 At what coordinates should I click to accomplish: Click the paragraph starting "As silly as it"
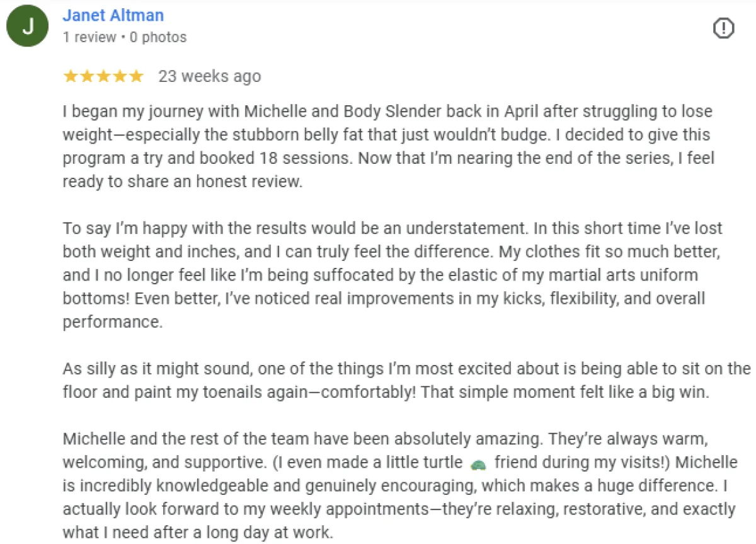pos(406,380)
